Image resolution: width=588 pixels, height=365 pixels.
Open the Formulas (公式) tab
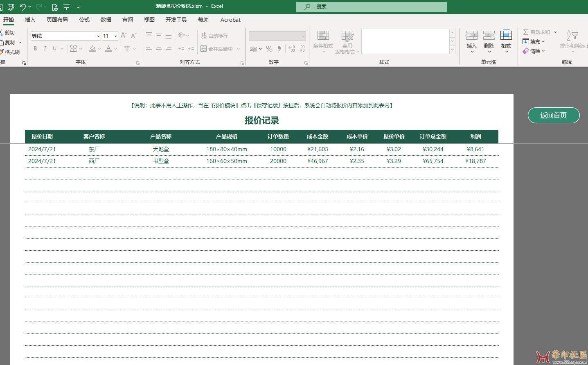(84, 20)
